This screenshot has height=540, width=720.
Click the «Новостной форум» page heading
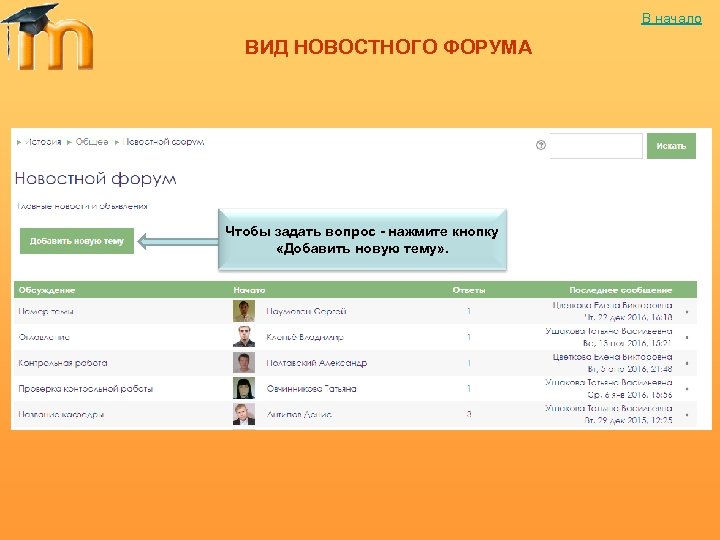[96, 178]
